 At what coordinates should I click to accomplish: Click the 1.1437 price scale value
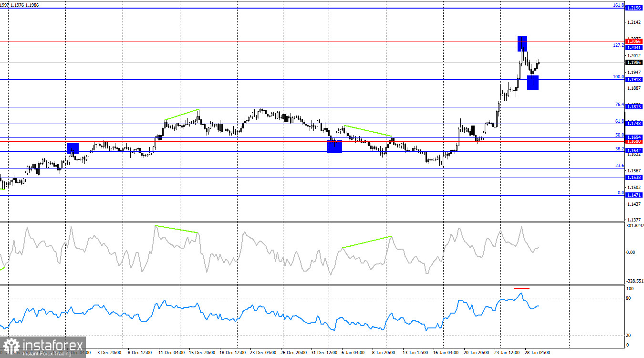(634, 204)
